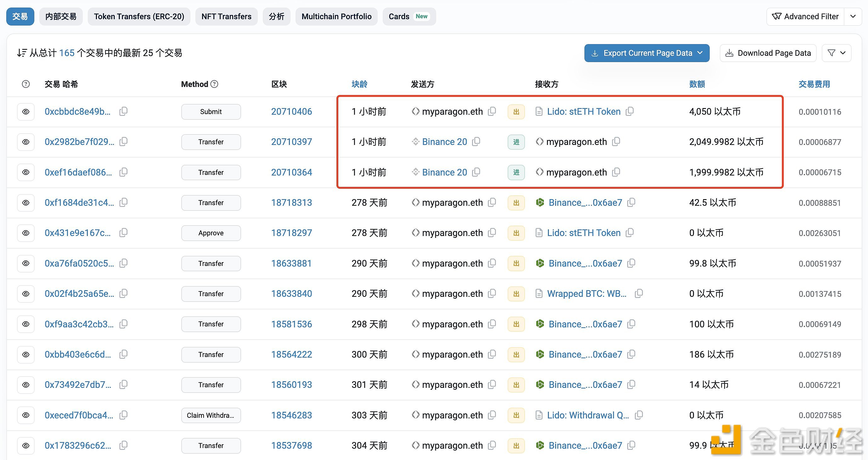
Task: Click the outbound icon for 0xf1684de31c4 transfer
Action: click(516, 203)
